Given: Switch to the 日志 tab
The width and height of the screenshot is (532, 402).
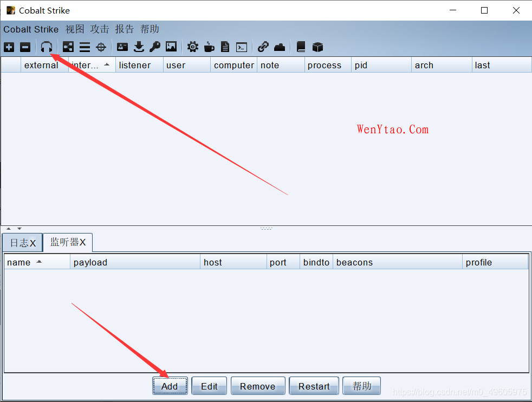Looking at the screenshot, I should click(x=22, y=243).
